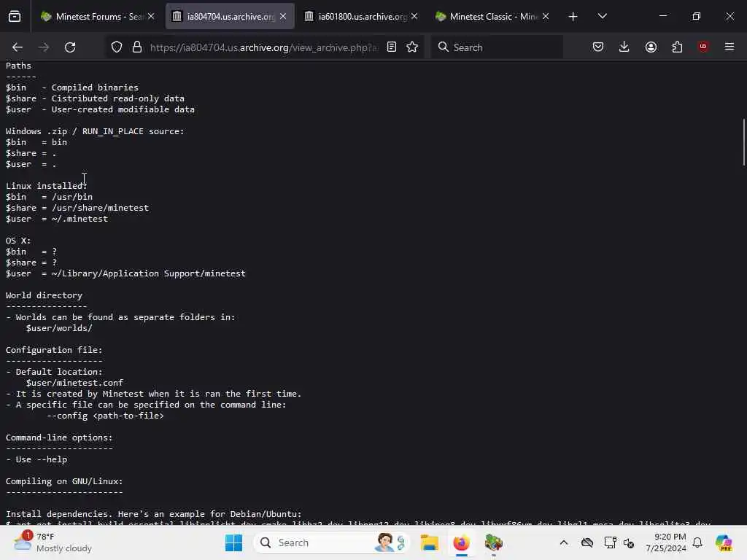This screenshot has height=560, width=747.
Task: Click the '$share = /usr/share/minetest' line
Action: click(x=77, y=208)
